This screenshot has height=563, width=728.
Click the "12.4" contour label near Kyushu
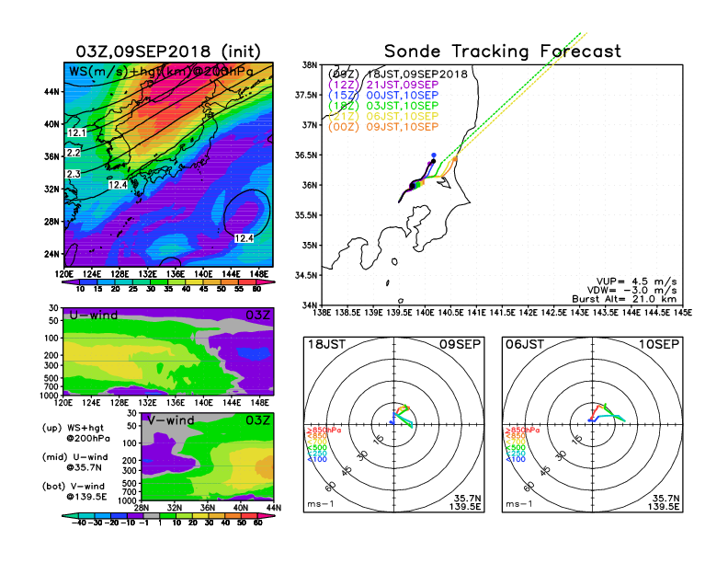point(118,185)
